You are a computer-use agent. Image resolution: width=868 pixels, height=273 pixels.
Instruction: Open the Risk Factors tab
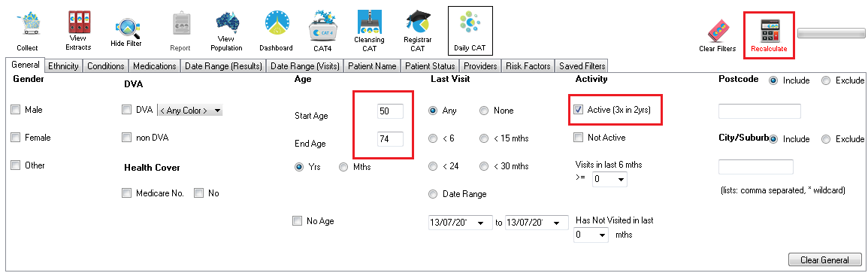click(528, 66)
